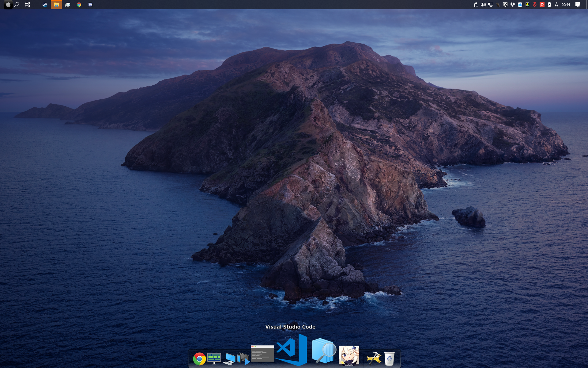Open Task View from the top bar
Image resolution: width=588 pixels, height=368 pixels.
pyautogui.click(x=28, y=5)
